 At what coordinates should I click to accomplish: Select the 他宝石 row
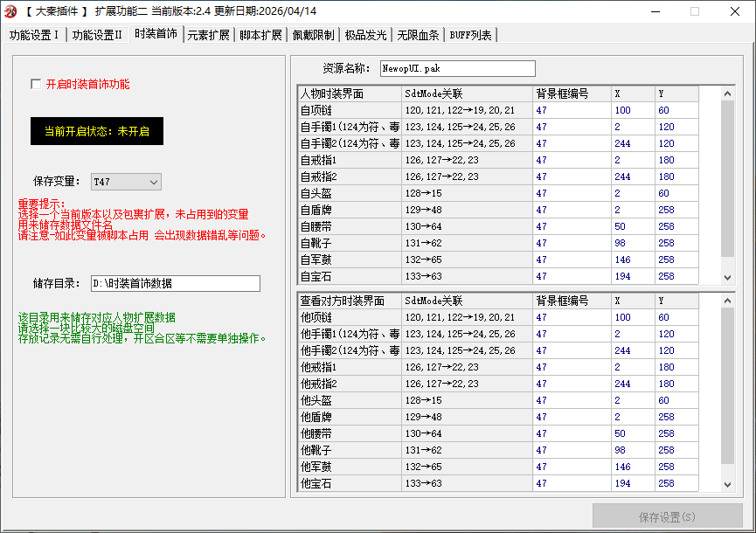(x=498, y=484)
